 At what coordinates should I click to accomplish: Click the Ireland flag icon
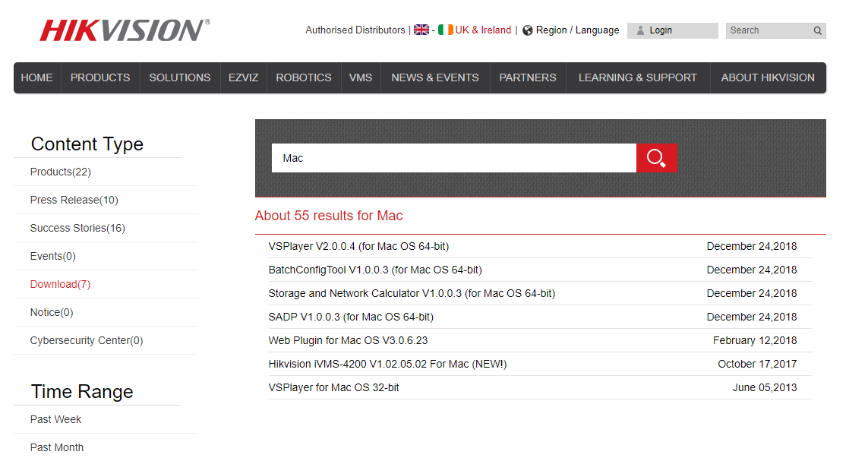point(446,30)
